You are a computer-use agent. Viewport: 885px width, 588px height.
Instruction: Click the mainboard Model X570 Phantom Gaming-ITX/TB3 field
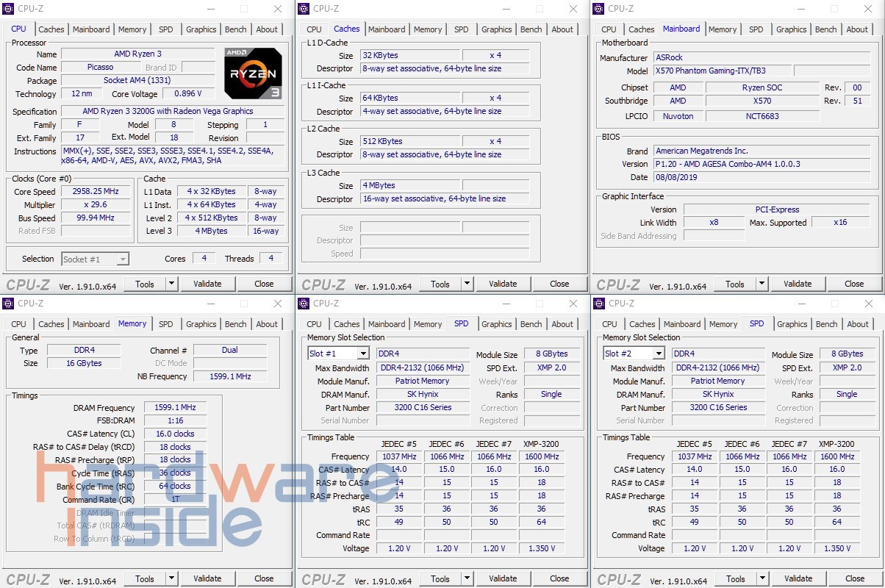[722, 71]
